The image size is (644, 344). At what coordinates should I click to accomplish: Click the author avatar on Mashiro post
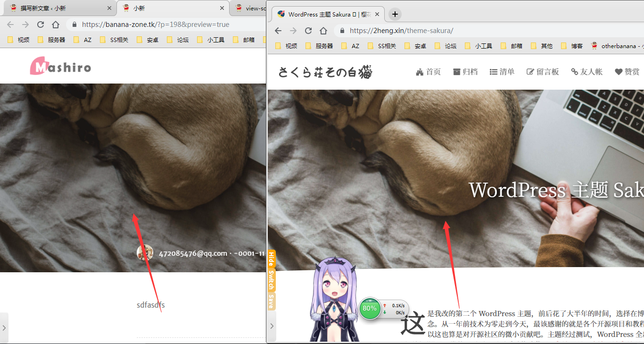coord(145,253)
